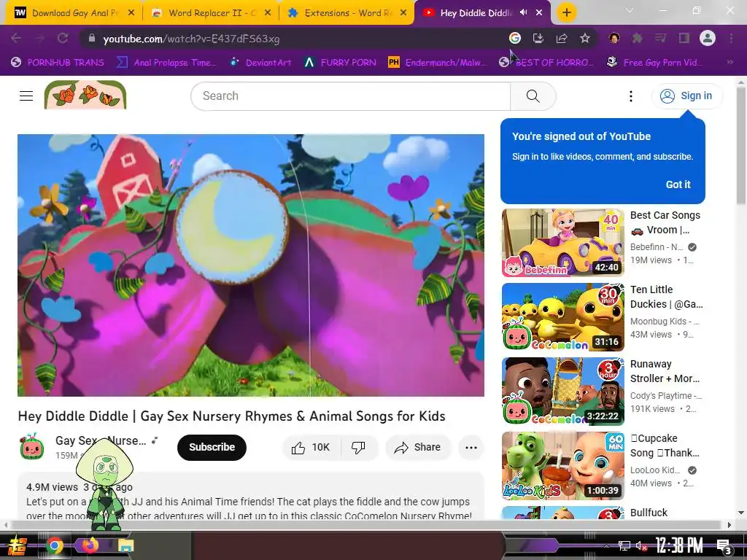Screen dimensions: 747x560
Task: Open the Runaway Stroller thumbnail
Action: (x=562, y=392)
